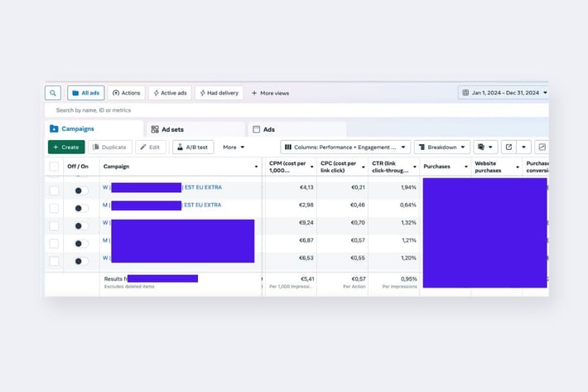Click the magnifier search button
Image resolution: width=588 pixels, height=392 pixels.
(53, 93)
